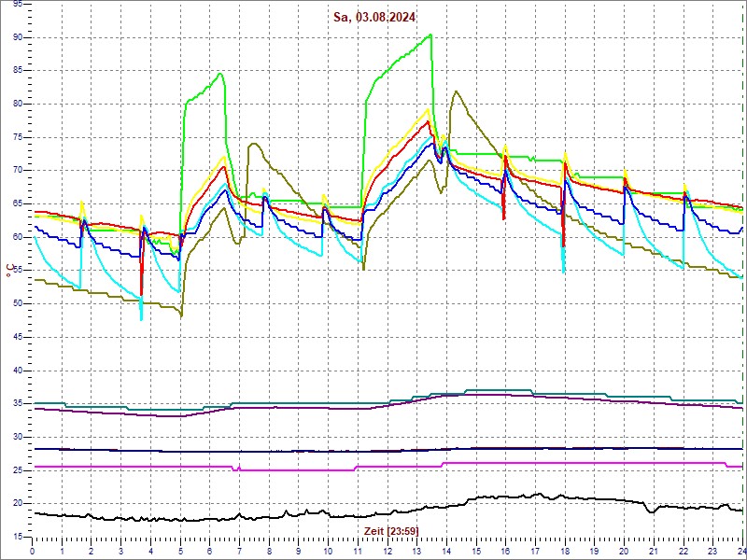Click the 35 value on the temperature axis

(18, 403)
